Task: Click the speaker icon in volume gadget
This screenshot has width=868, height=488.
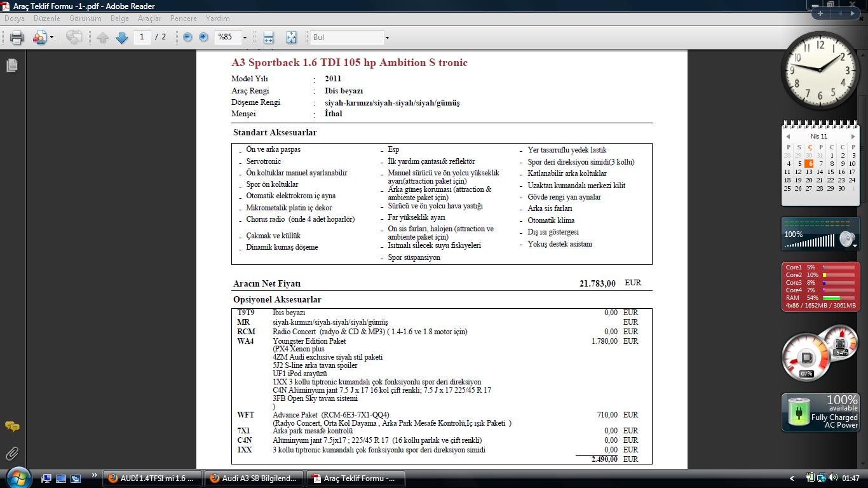Action: click(x=846, y=239)
